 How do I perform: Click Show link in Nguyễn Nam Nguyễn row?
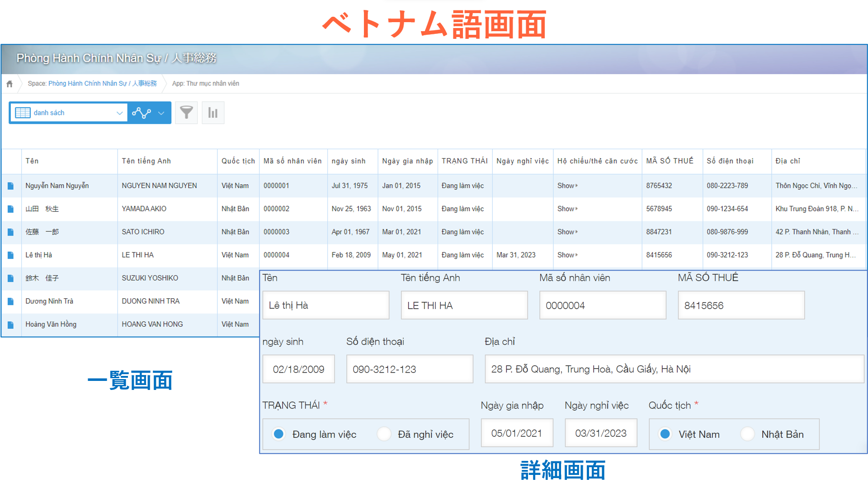(x=567, y=186)
